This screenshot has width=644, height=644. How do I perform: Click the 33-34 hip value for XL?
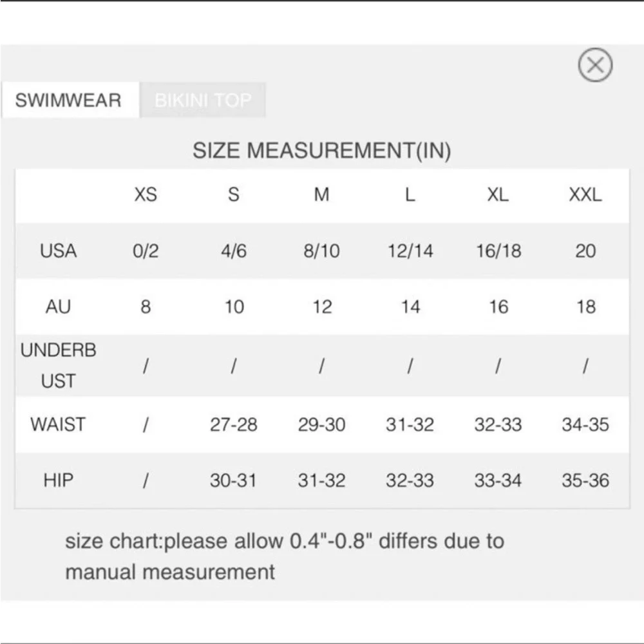click(498, 480)
